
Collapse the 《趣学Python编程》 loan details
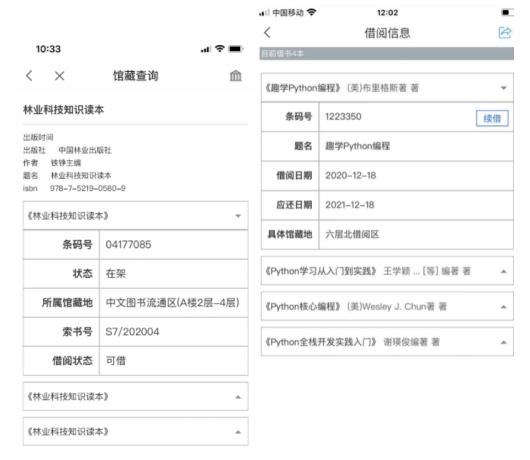click(387, 88)
